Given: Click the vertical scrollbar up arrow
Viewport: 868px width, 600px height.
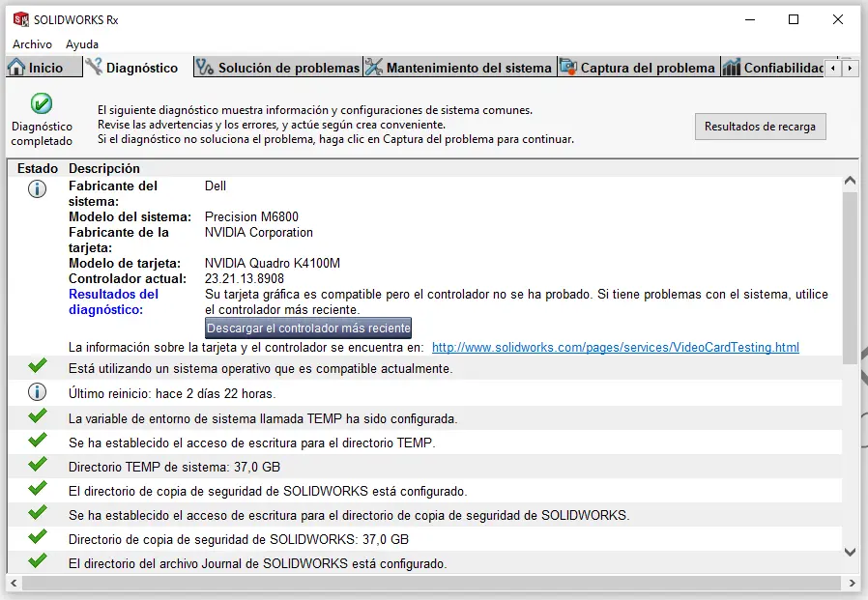Looking at the screenshot, I should [850, 179].
